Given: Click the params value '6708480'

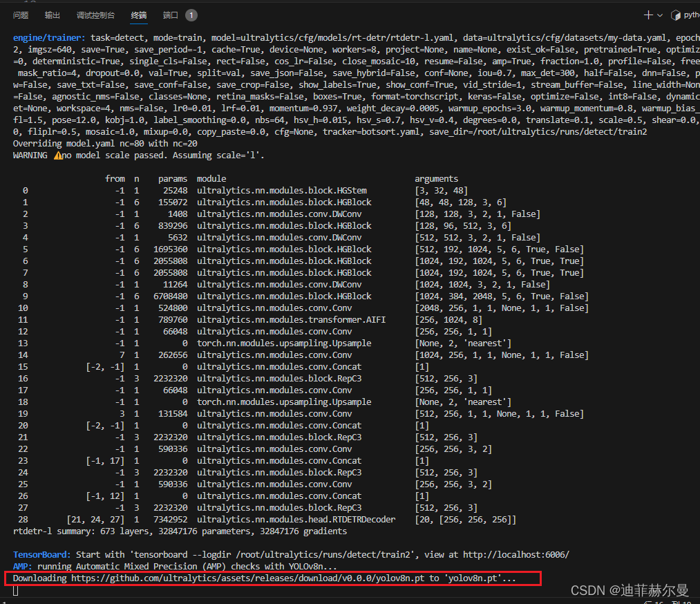Looking at the screenshot, I should coord(170,296).
